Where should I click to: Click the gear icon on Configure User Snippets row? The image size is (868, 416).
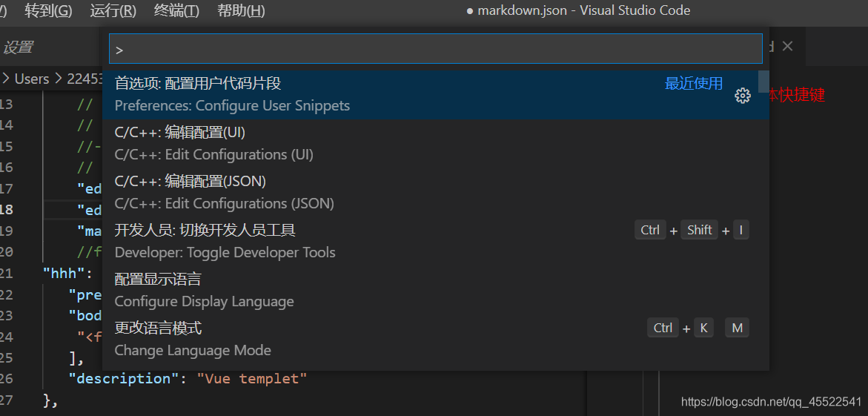pyautogui.click(x=742, y=96)
